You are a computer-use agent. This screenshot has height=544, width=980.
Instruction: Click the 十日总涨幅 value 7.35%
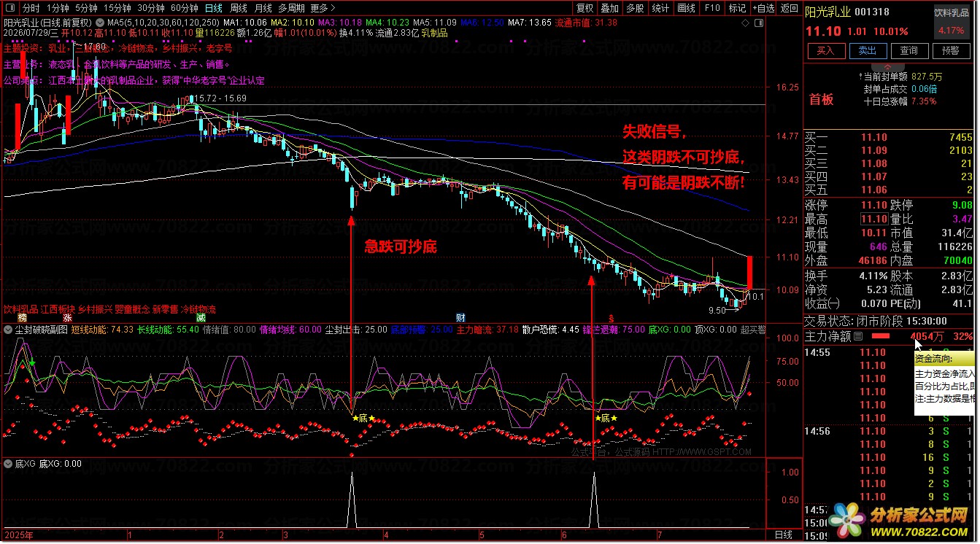click(923, 101)
